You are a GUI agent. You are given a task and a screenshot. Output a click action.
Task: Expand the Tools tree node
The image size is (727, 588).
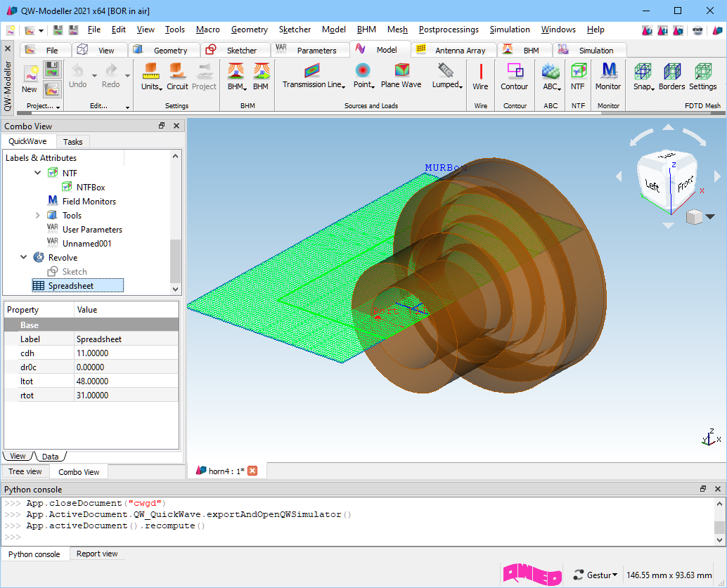37,215
